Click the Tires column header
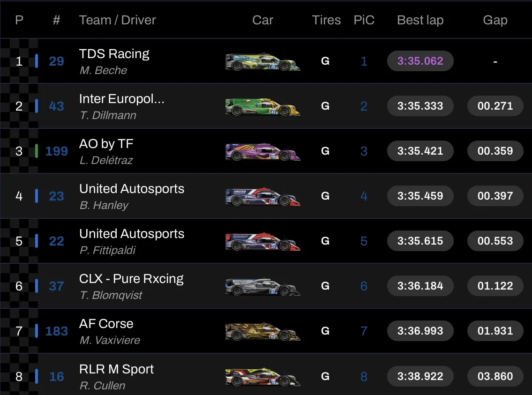Screen dimensions: 532x395 pyautogui.click(x=326, y=20)
